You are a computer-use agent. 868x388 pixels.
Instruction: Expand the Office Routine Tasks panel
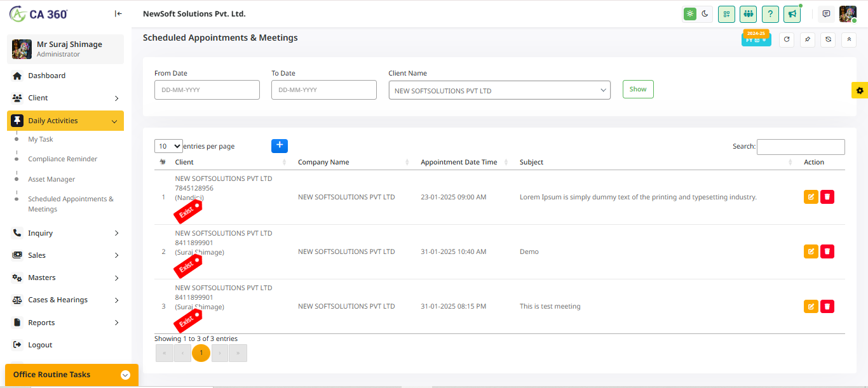tap(71, 375)
